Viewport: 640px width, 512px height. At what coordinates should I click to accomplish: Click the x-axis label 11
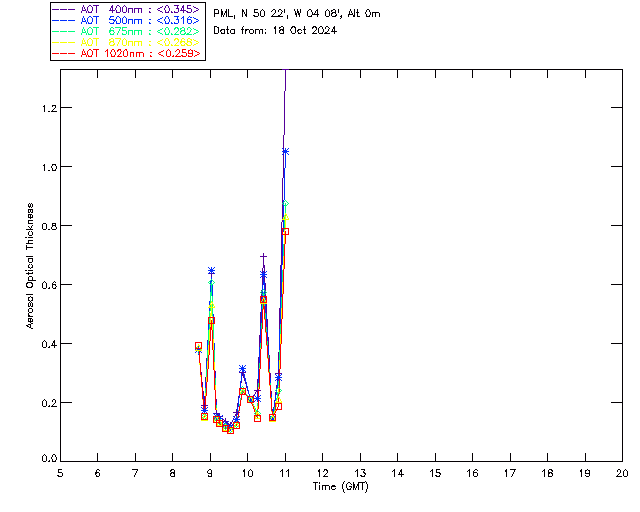tap(285, 474)
